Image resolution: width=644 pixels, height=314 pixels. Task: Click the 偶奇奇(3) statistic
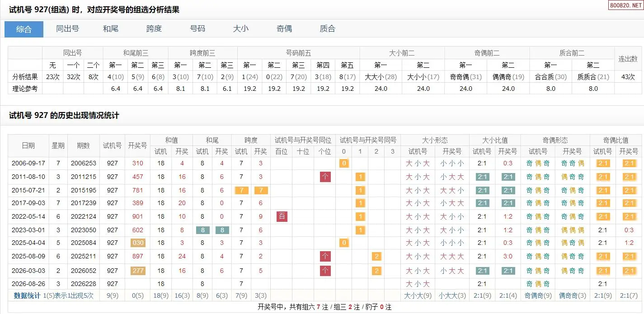pyautogui.click(x=573, y=295)
